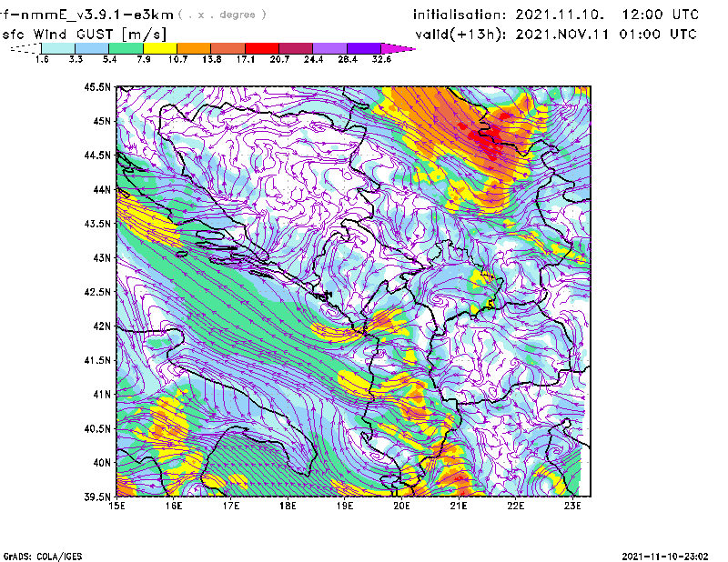
Task: Click the 20E longitude label
Action: pos(401,506)
